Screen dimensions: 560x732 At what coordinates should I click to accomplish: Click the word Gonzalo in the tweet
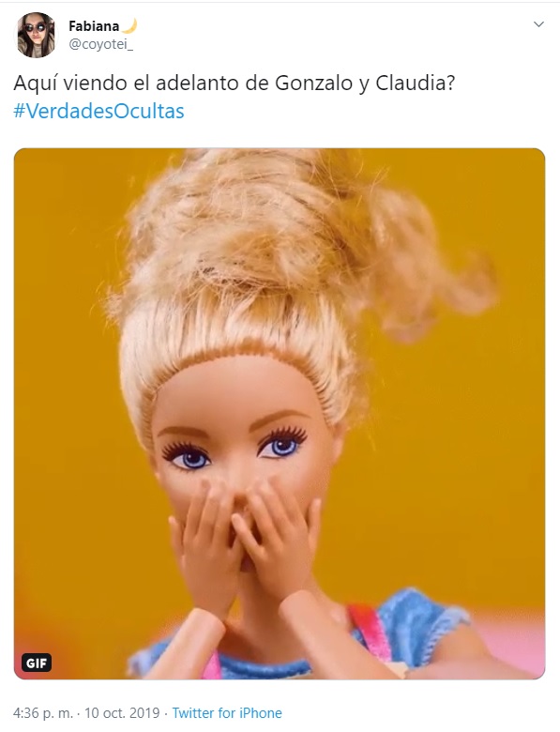(x=314, y=84)
